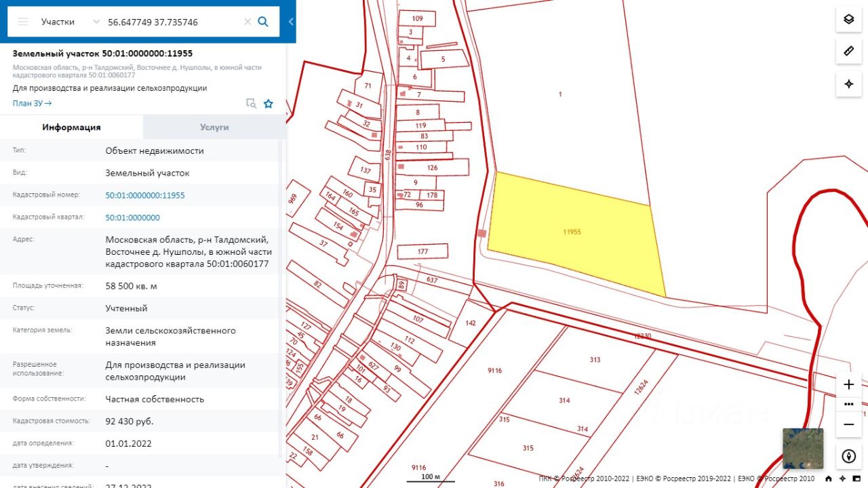Image resolution: width=868 pixels, height=488 pixels.
Task: Click type value Объект недвижимости
Action: 155,150
